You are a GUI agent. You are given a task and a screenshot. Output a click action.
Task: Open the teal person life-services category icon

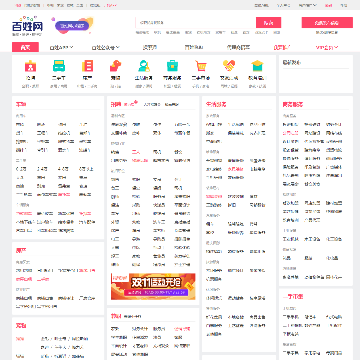[144, 66]
